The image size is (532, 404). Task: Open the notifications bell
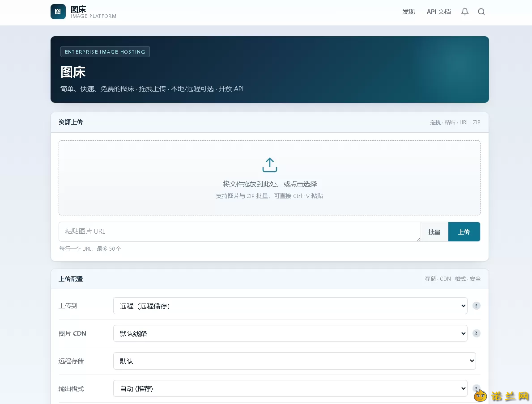[x=465, y=12]
